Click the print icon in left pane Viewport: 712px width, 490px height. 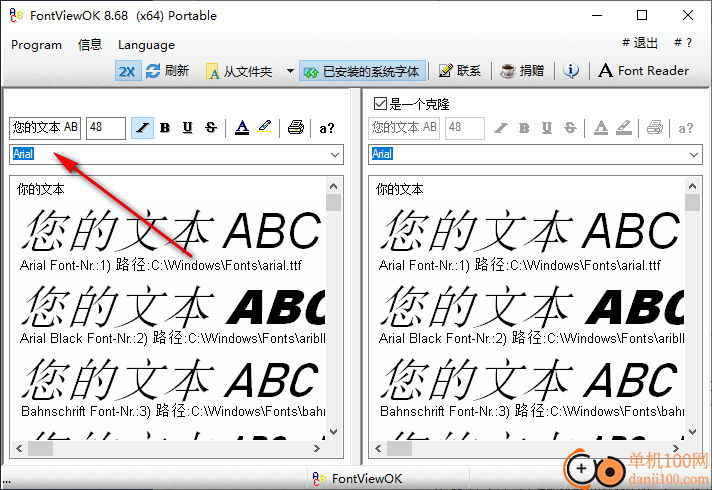(296, 128)
